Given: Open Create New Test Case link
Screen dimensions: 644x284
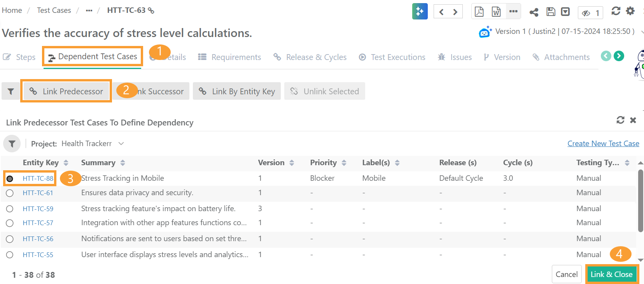Looking at the screenshot, I should pos(603,144).
